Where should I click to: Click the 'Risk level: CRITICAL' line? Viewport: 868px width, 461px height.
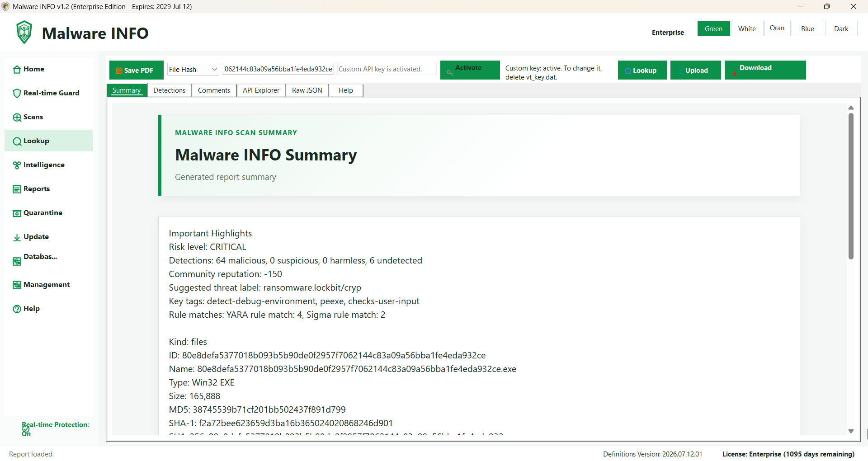tap(208, 247)
